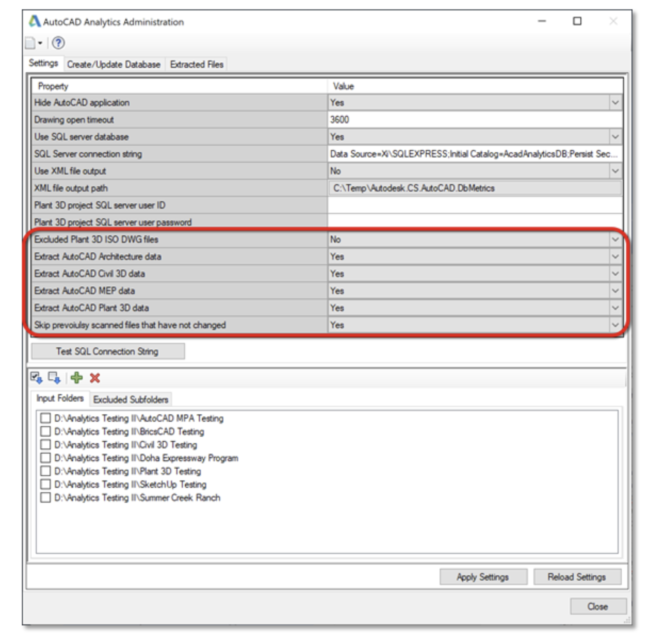Select the 'Doha Expressway Program' folder path text
Image resolution: width=659 pixels, height=644 pixels.
(x=146, y=458)
